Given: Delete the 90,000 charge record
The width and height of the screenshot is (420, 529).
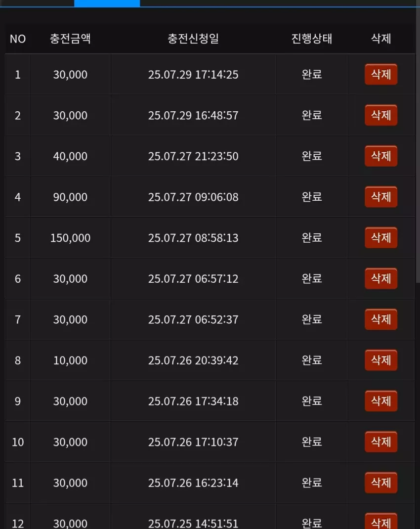Looking at the screenshot, I should tap(381, 197).
